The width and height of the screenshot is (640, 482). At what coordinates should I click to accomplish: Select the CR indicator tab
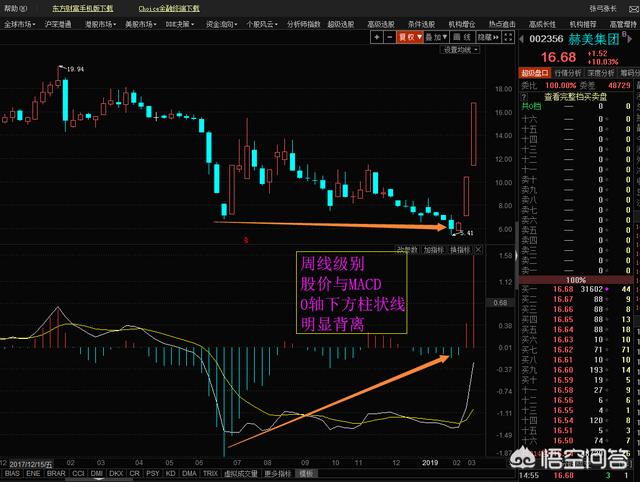[134, 473]
